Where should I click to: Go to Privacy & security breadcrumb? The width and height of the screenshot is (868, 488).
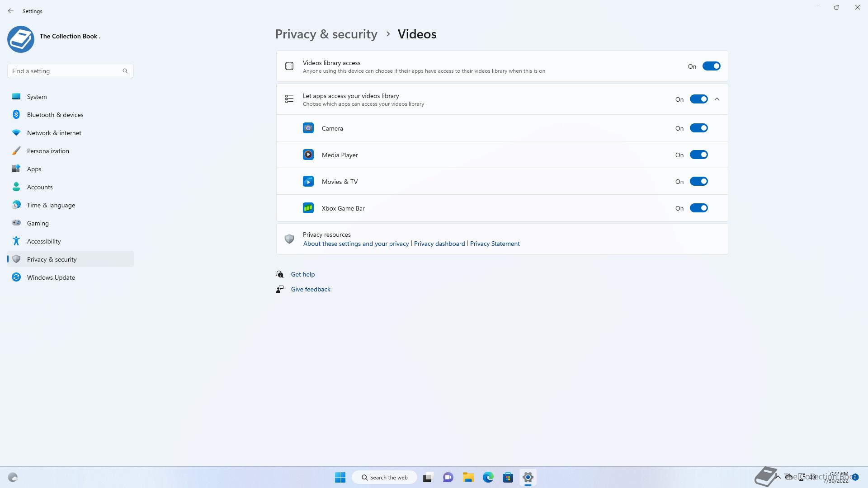pos(326,34)
